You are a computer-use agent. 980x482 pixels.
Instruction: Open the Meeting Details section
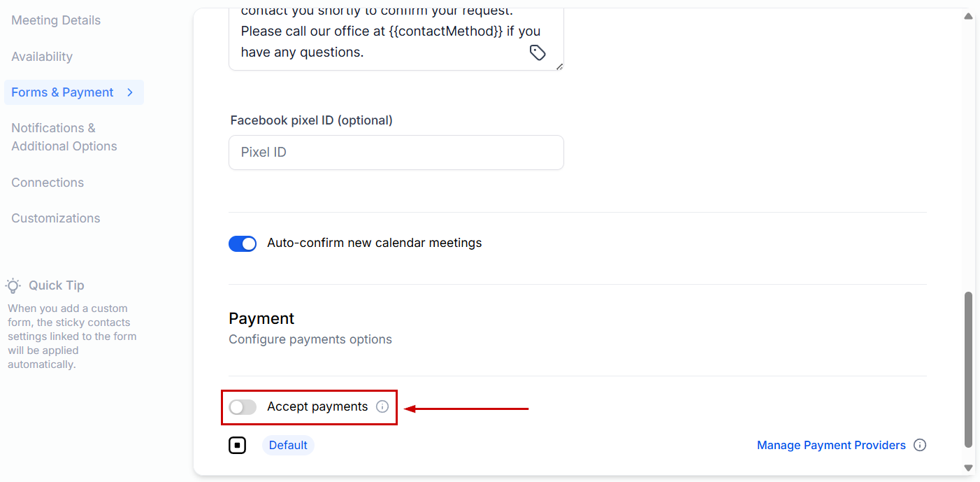tap(56, 20)
